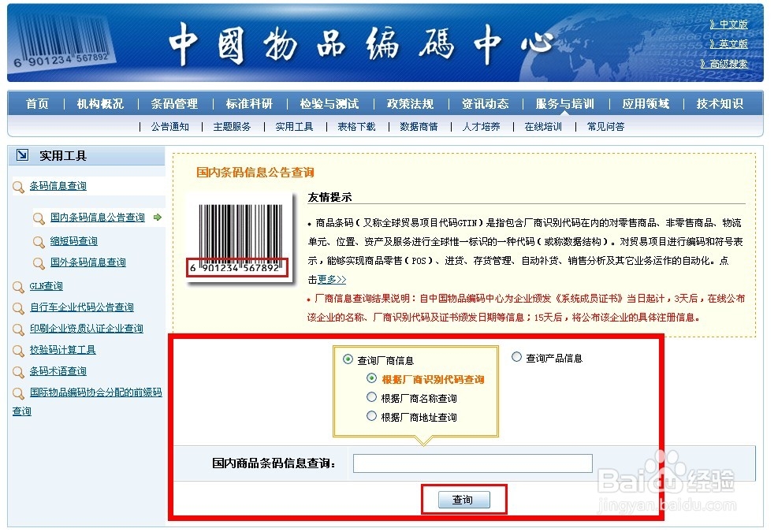Choose 根据厂商识别代码查询 option
The height and width of the screenshot is (532, 778).
pyautogui.click(x=371, y=378)
